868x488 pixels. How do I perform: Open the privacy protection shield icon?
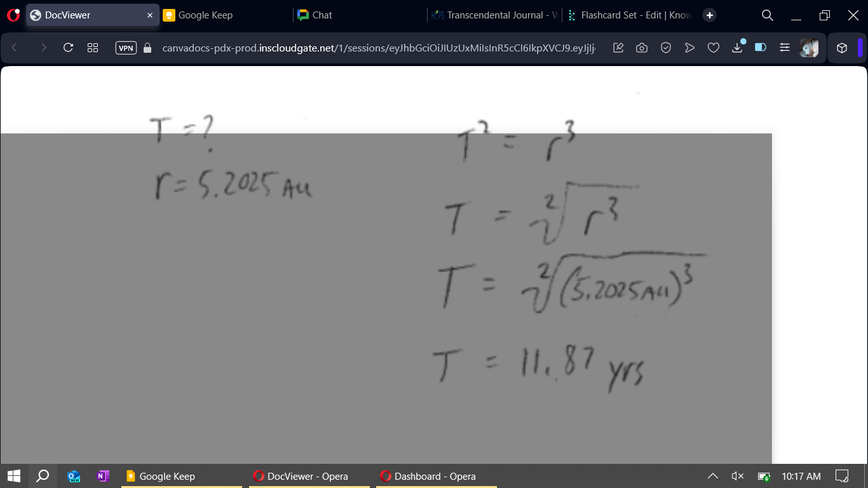(x=666, y=48)
